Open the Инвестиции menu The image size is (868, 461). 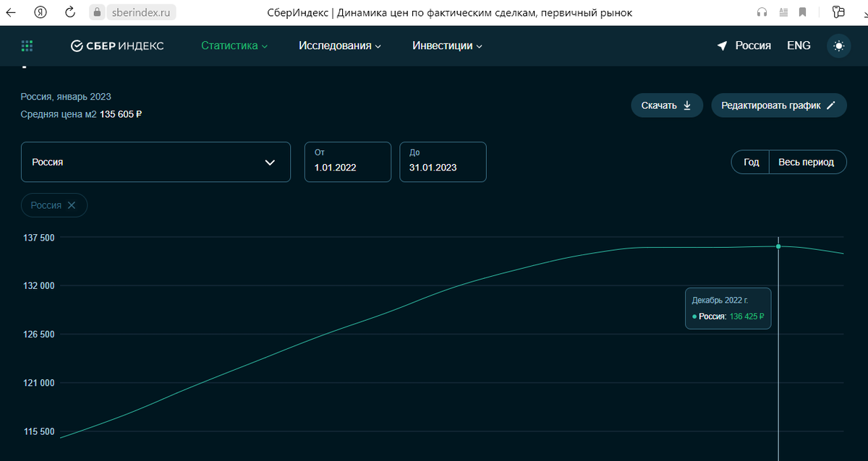pyautogui.click(x=447, y=46)
